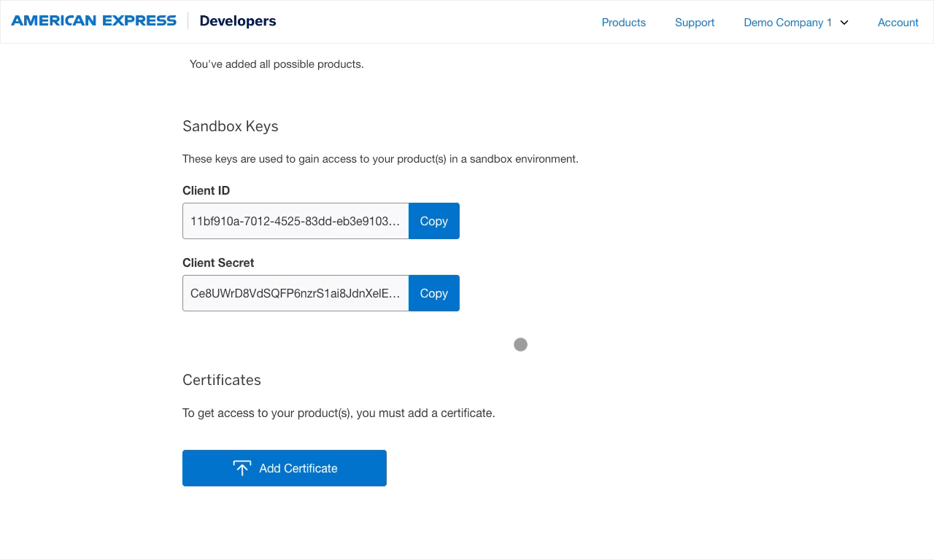Open the Account page
Screen dimensions: 934x560
[898, 23]
